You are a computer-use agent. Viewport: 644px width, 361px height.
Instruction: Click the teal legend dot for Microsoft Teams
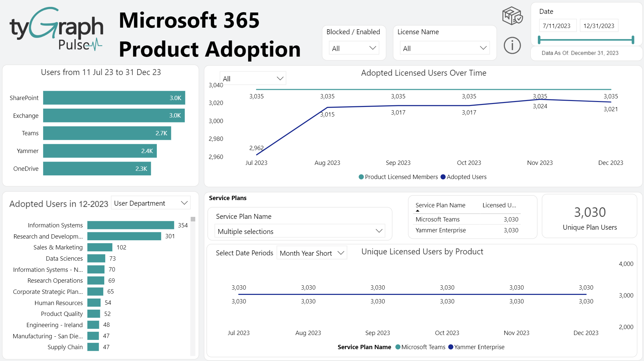click(x=398, y=347)
